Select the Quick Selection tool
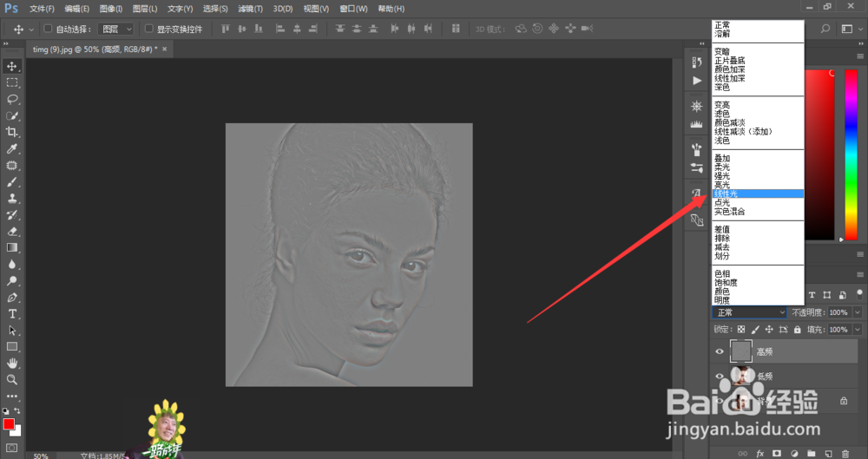 11,115
